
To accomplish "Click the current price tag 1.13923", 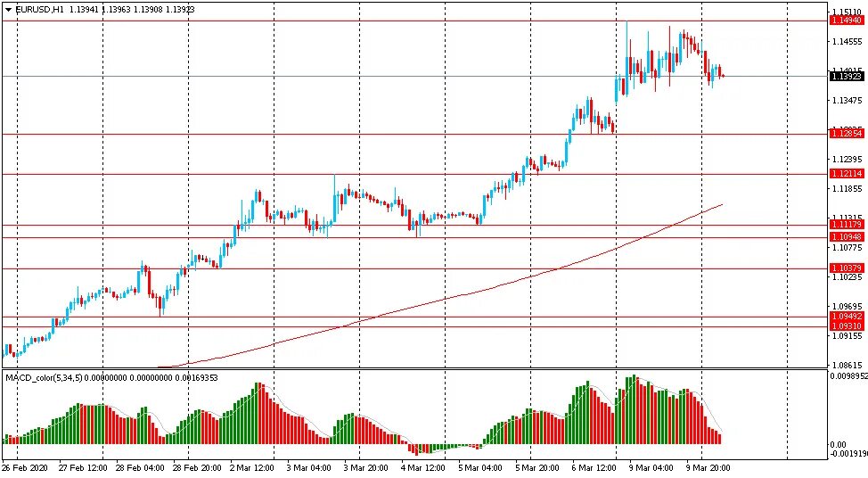I will [x=847, y=77].
